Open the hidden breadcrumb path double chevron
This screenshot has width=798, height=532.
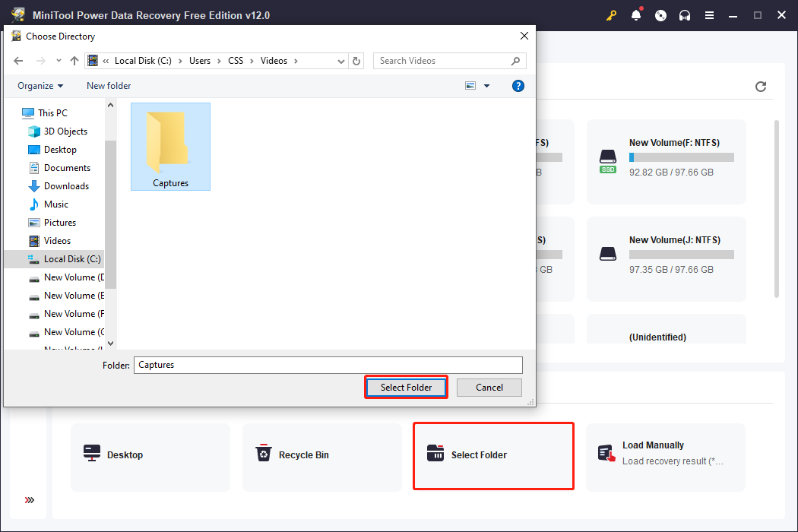(x=106, y=61)
